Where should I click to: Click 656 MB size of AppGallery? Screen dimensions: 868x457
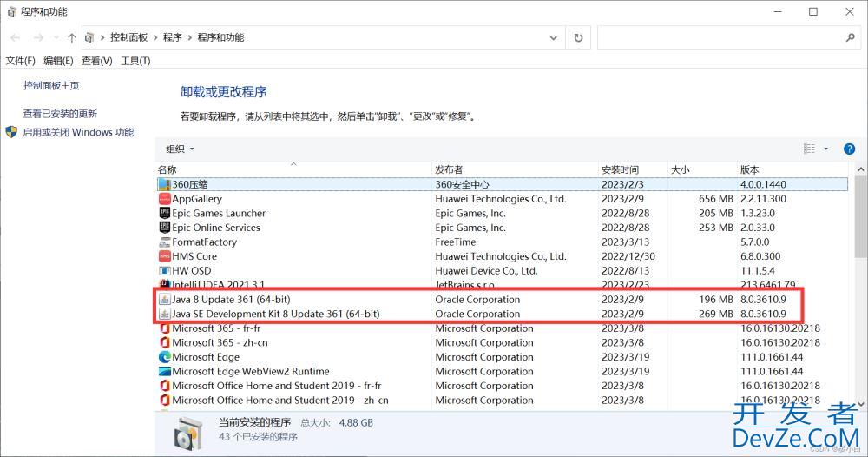click(716, 199)
